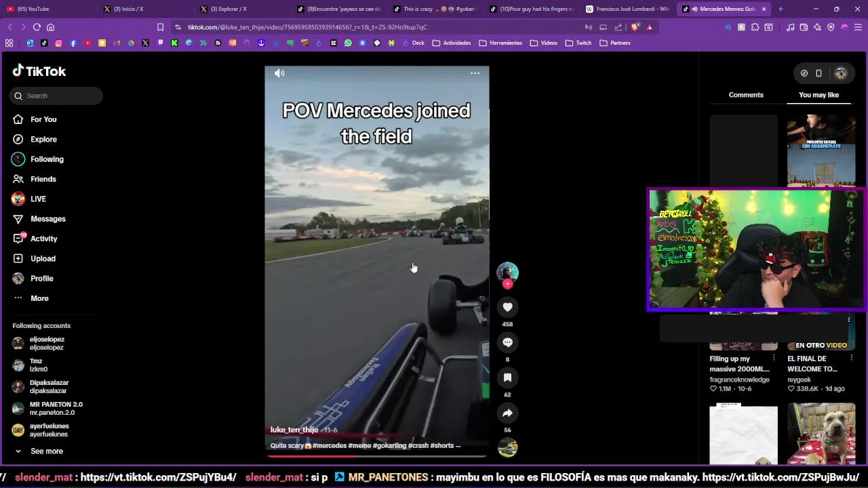
Task: Click the TikTok logo
Action: pyautogui.click(x=39, y=71)
